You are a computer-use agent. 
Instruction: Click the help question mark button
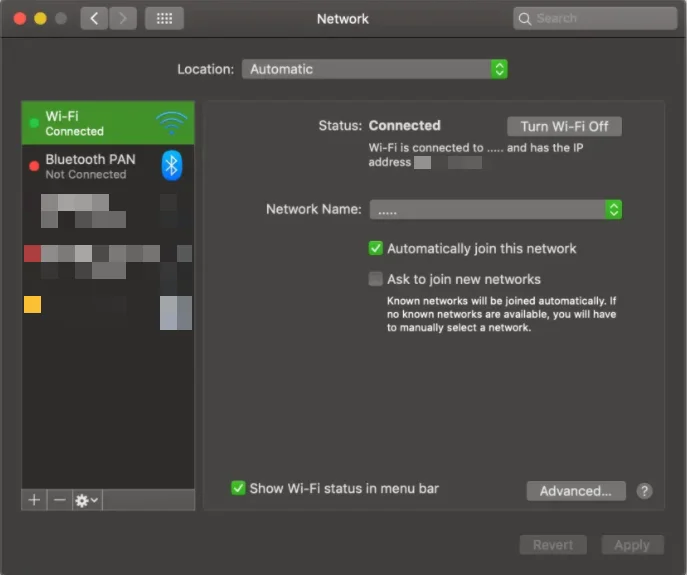(645, 491)
